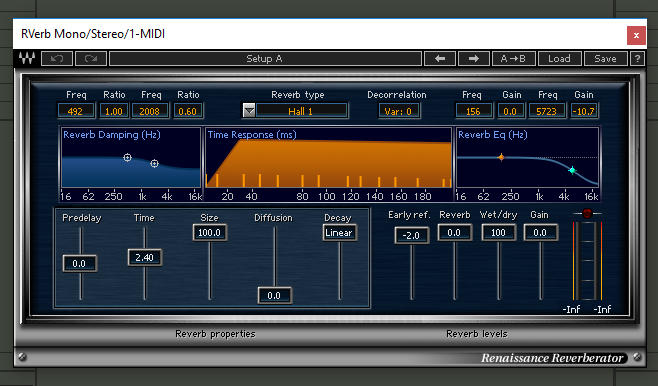Image resolution: width=658 pixels, height=386 pixels.
Task: Select the damping high Ratio 0.60 field
Action: click(188, 111)
